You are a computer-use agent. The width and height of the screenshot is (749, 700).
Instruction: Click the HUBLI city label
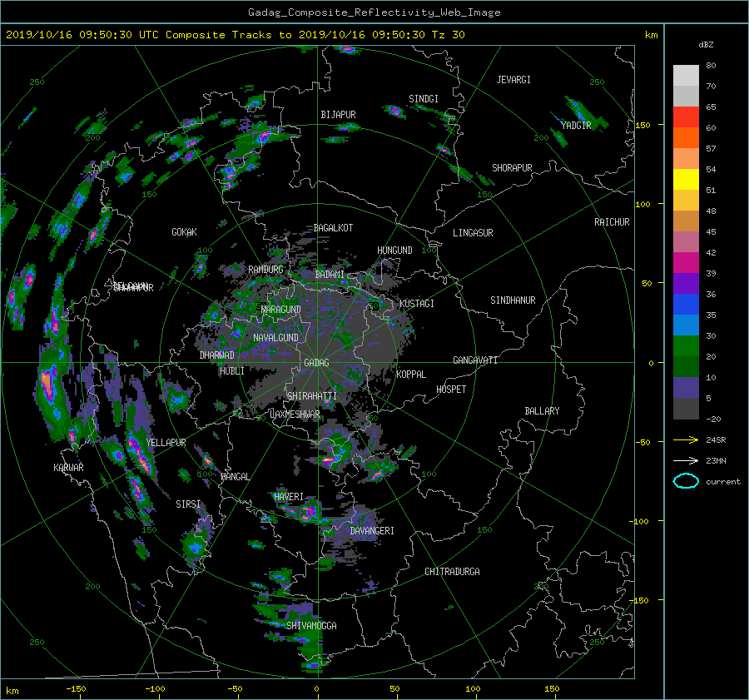tap(232, 370)
